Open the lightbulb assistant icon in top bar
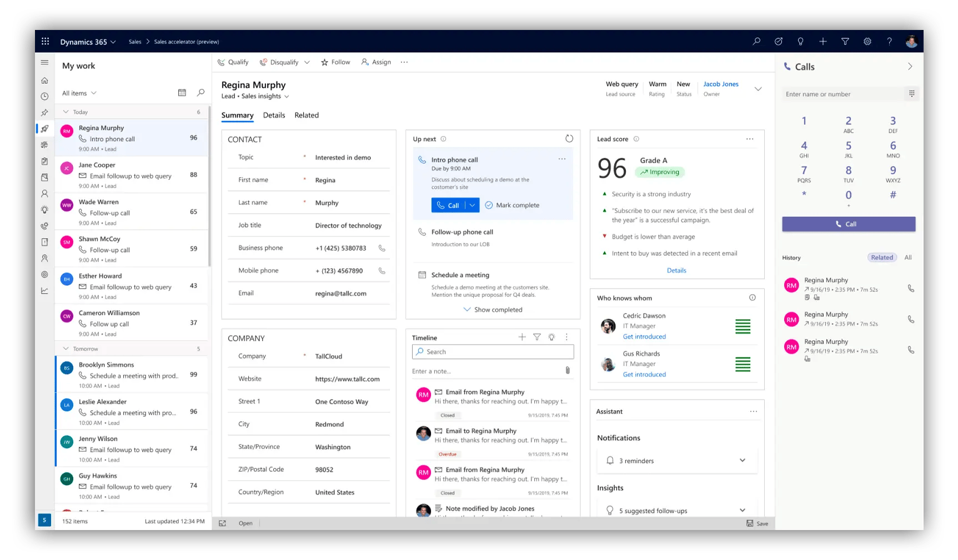Viewport: 958px width, 560px height. click(800, 42)
